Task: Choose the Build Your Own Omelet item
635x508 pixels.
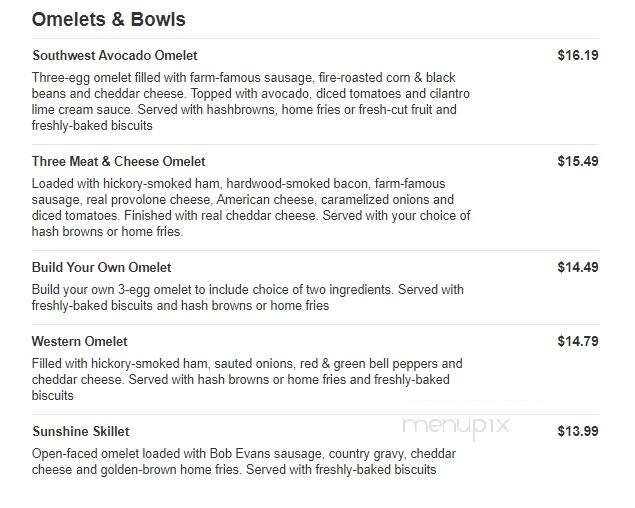Action: [102, 268]
